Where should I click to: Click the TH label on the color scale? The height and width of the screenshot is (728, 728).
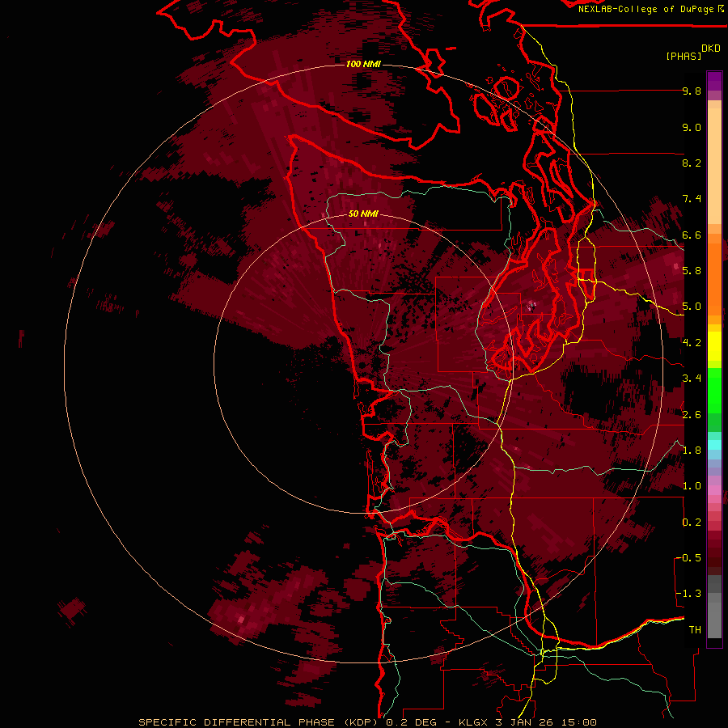695,630
